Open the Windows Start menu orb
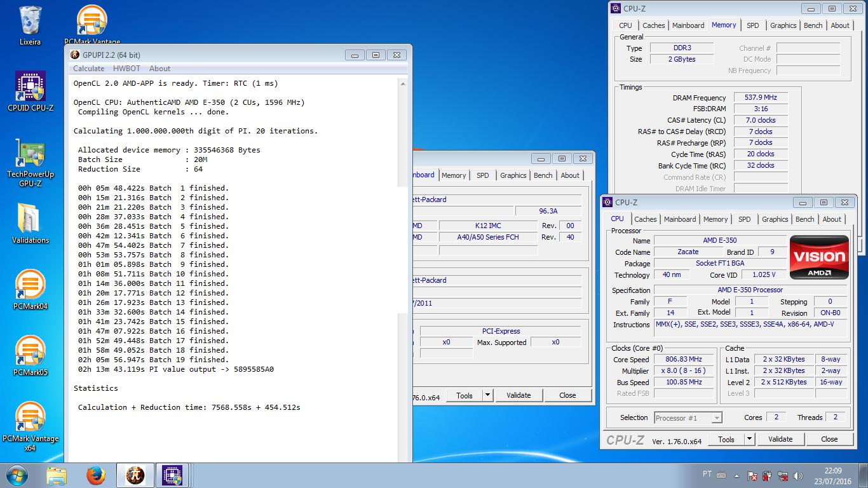This screenshot has height=488, width=868. coord(17,475)
